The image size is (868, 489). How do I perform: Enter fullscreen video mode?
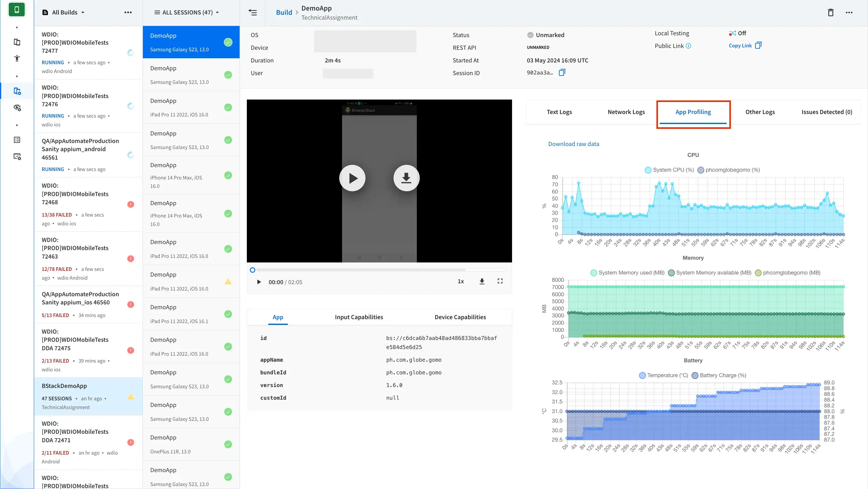500,281
